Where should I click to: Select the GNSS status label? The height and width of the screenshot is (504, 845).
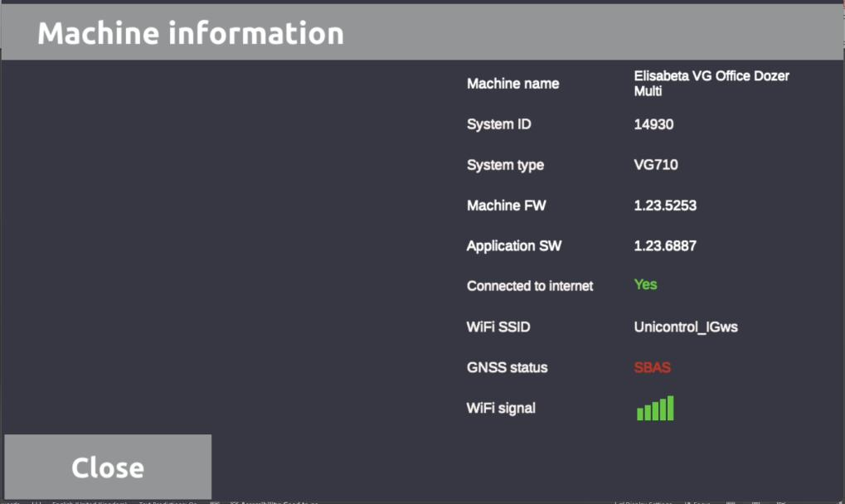(x=507, y=367)
